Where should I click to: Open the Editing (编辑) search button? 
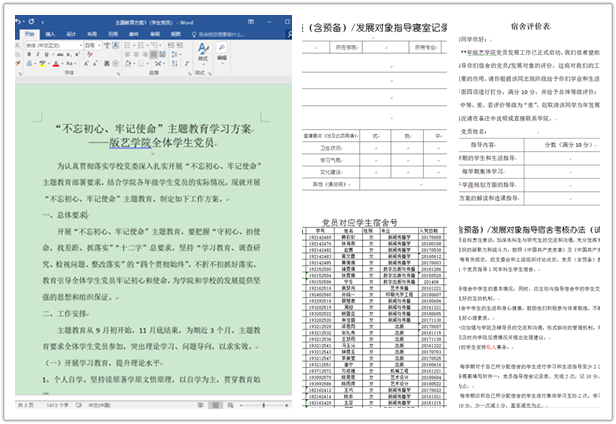click(222, 51)
